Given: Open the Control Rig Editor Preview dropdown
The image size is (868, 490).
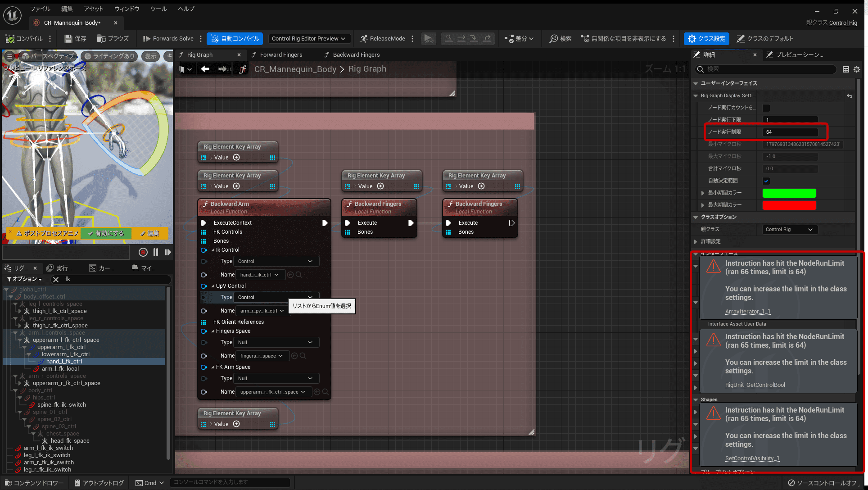Looking at the screenshot, I should (309, 38).
